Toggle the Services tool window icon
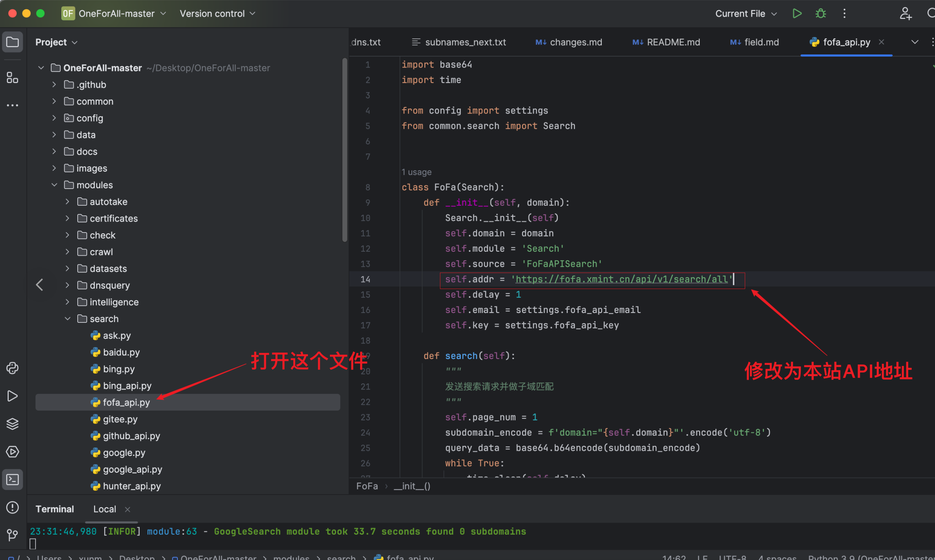Viewport: 935px width, 560px height. [x=12, y=452]
